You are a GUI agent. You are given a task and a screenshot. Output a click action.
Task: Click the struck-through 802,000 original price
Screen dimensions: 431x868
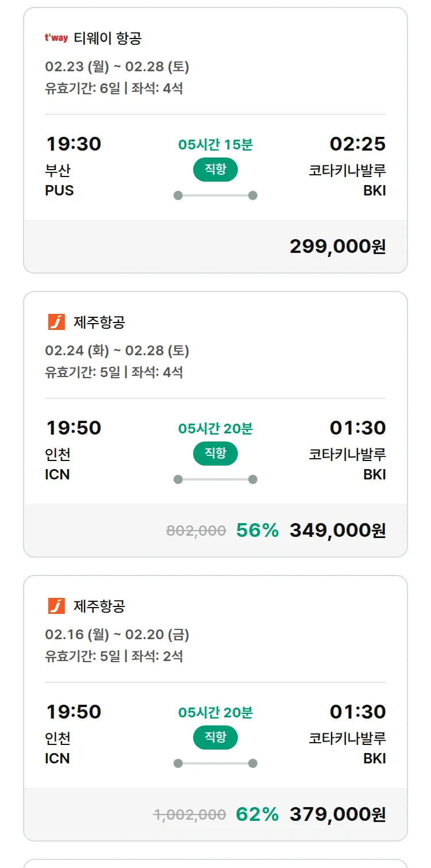click(196, 531)
